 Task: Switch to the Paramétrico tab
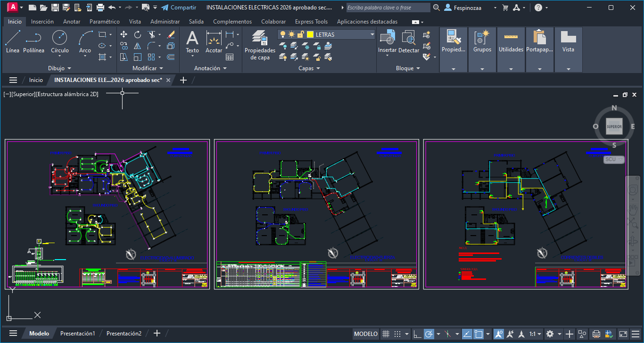[105, 22]
